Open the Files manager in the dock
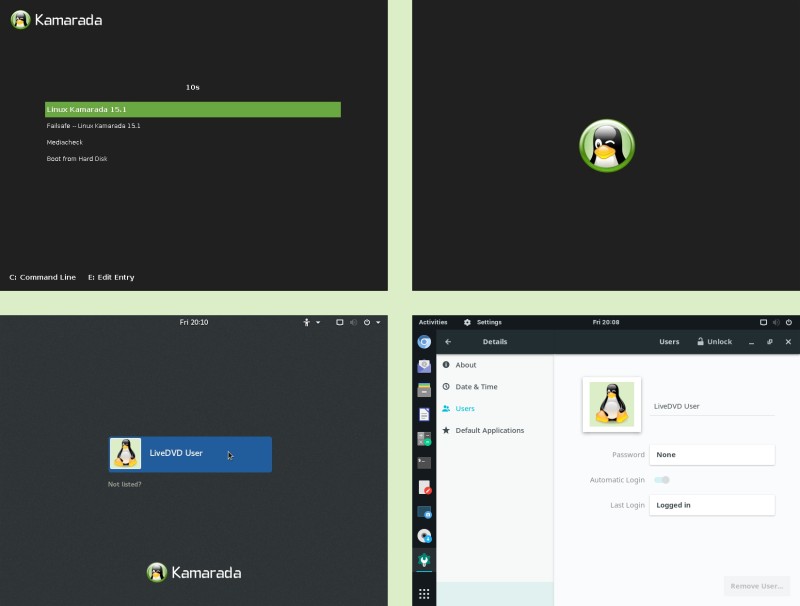This screenshot has width=800, height=606. click(424, 390)
